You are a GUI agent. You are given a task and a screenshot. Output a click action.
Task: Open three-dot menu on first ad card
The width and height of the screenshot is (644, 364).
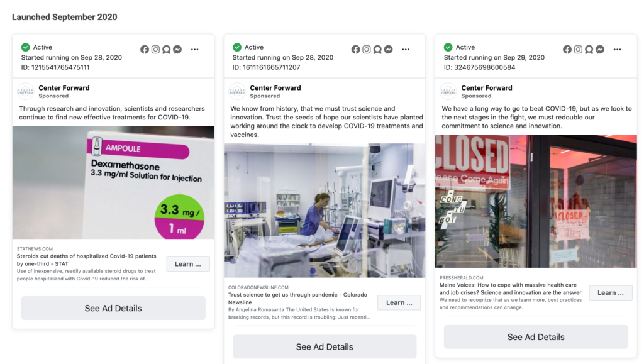tap(195, 50)
